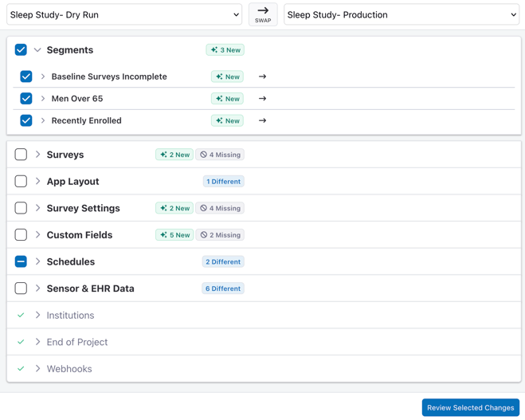The width and height of the screenshot is (525, 420).
Task: Collapse the Segments section chevron
Action: tap(37, 50)
